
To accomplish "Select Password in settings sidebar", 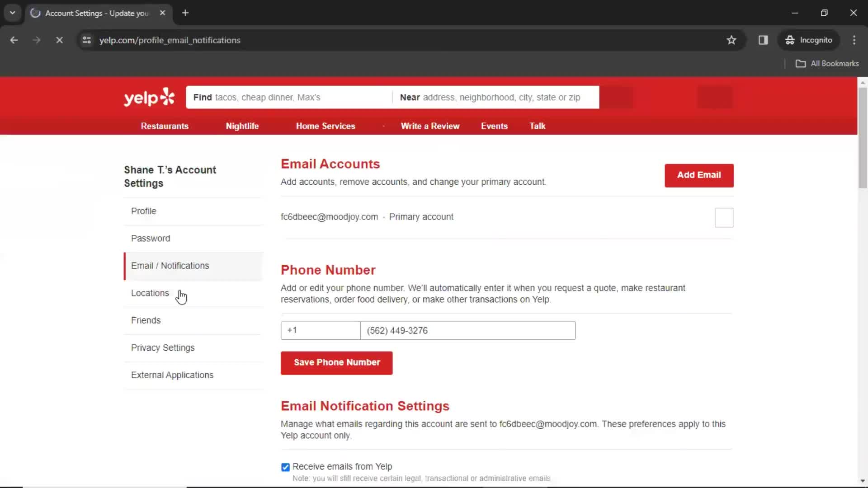I will (x=193, y=239).
